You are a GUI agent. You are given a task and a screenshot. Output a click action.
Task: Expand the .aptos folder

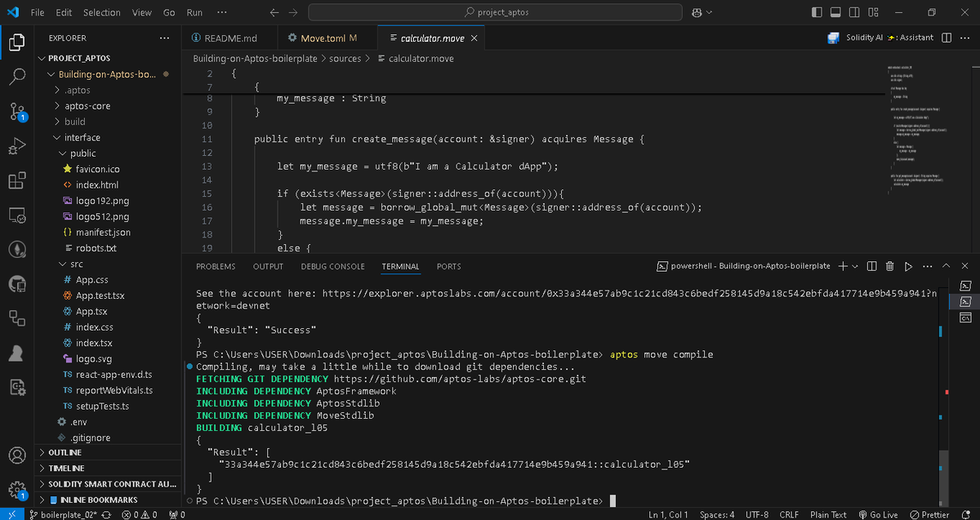(x=78, y=91)
